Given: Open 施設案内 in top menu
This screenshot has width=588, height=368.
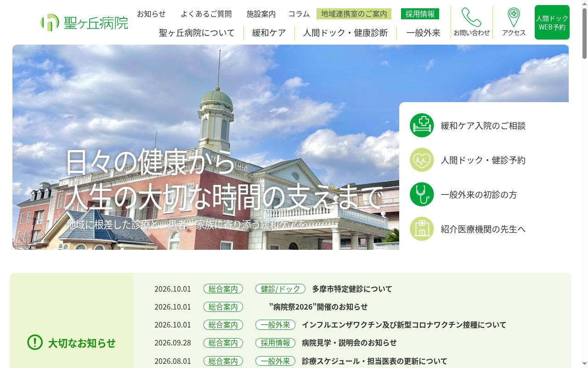Looking at the screenshot, I should point(261,14).
